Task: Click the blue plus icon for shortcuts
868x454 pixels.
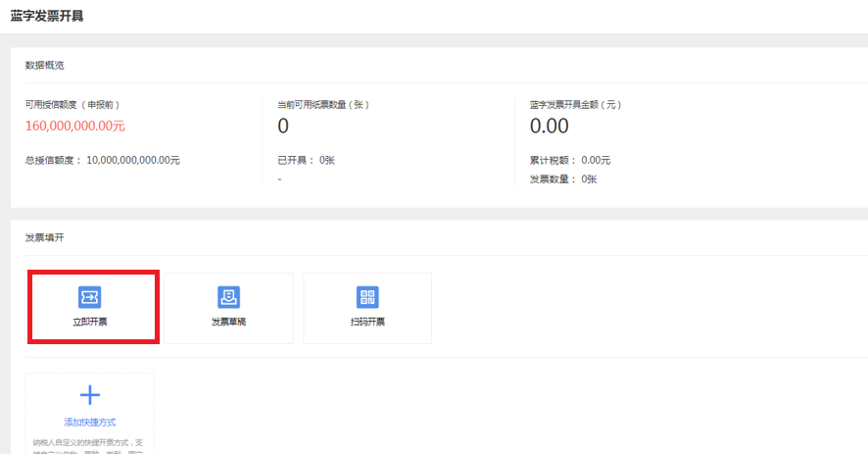Action: 90,395
